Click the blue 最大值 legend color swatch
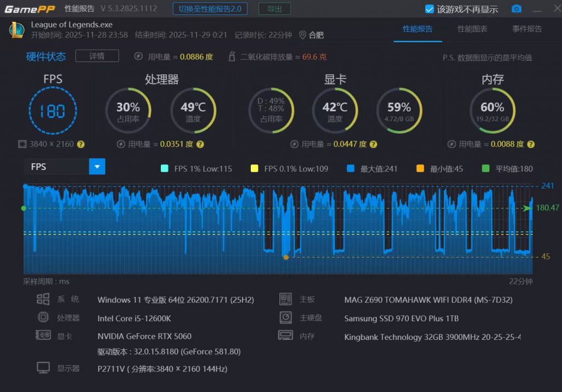This screenshot has width=562, height=392. tap(351, 168)
